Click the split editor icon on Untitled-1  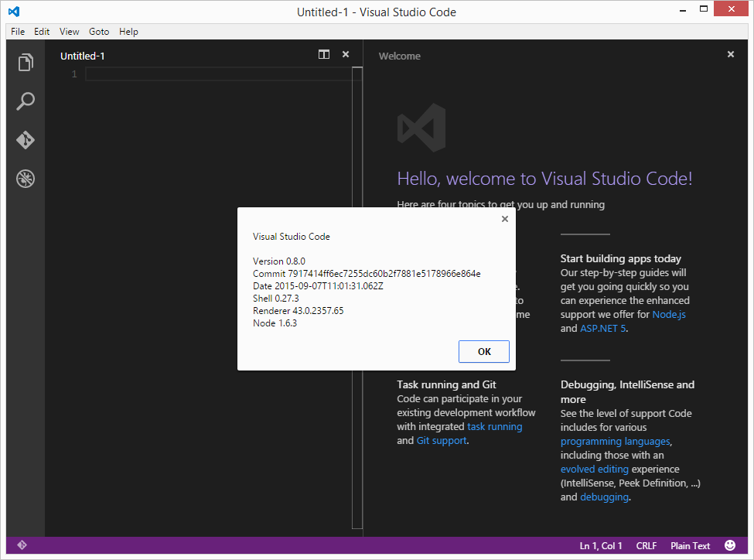324,55
